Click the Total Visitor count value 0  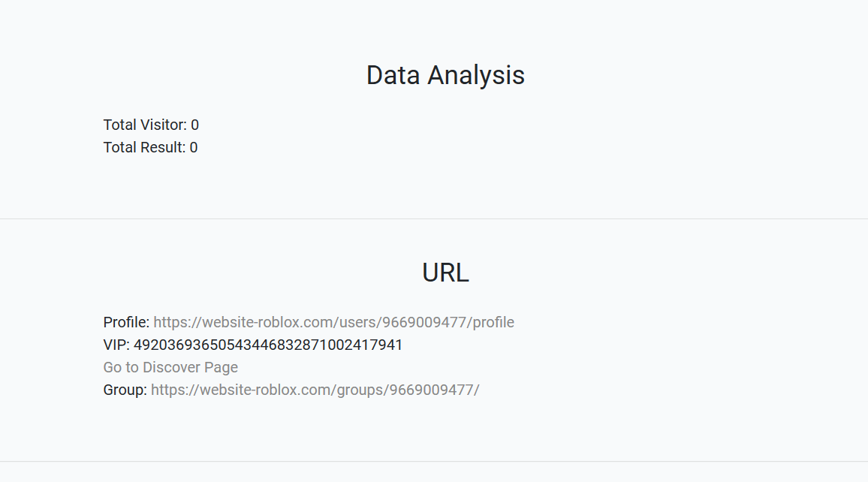pos(195,125)
